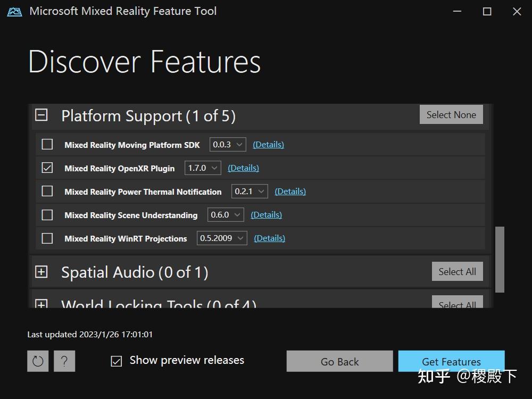This screenshot has width=532, height=399.
Task: Click the feature list vertical scrollbar thumb
Action: pos(500,259)
